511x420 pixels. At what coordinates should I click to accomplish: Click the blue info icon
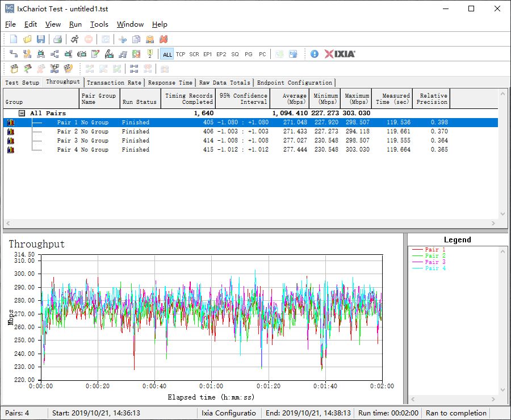(315, 54)
